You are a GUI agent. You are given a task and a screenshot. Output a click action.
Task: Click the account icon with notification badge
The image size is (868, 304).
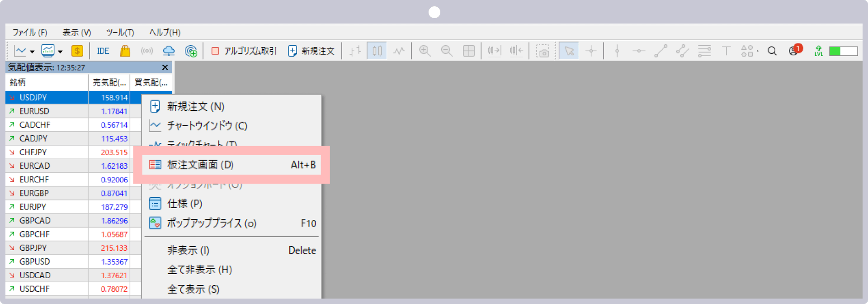[793, 51]
